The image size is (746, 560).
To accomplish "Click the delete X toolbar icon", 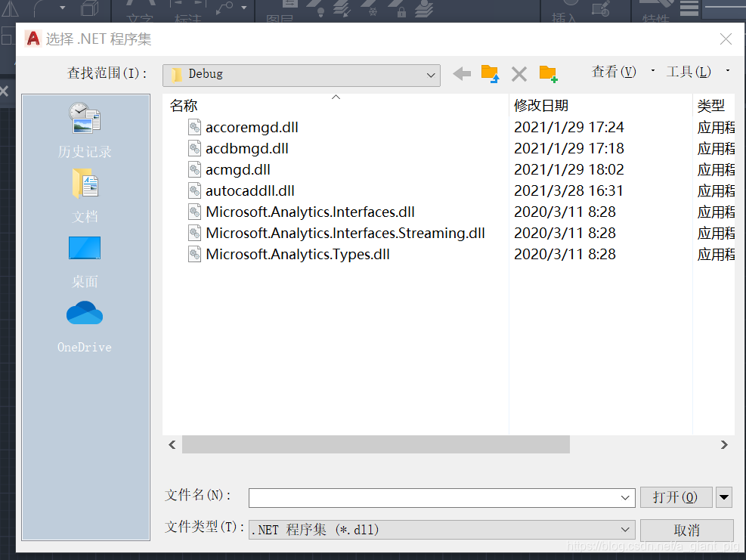I will pyautogui.click(x=519, y=74).
